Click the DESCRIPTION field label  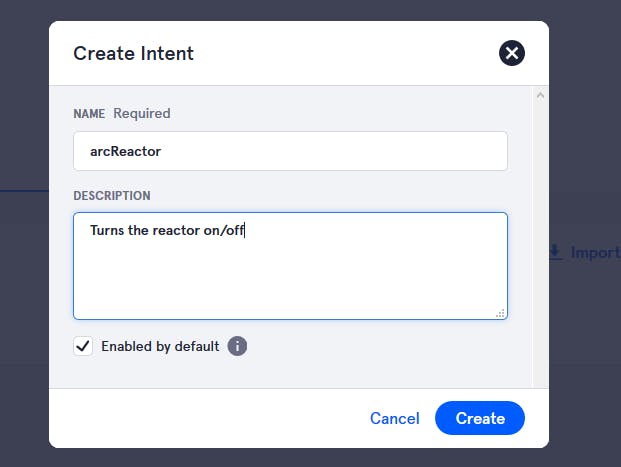112,196
